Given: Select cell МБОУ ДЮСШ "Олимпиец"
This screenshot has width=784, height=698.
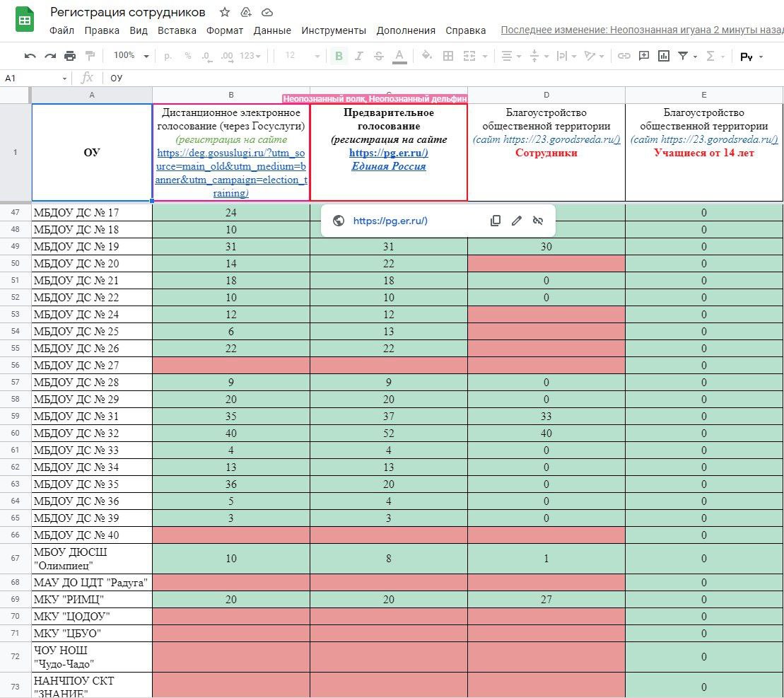Looking at the screenshot, I should coord(92,559).
